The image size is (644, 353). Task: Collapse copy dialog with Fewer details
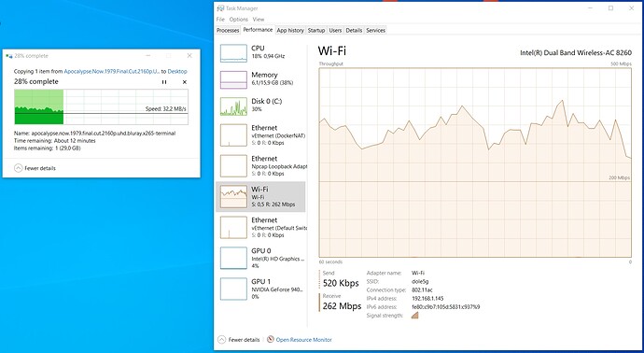pos(35,168)
